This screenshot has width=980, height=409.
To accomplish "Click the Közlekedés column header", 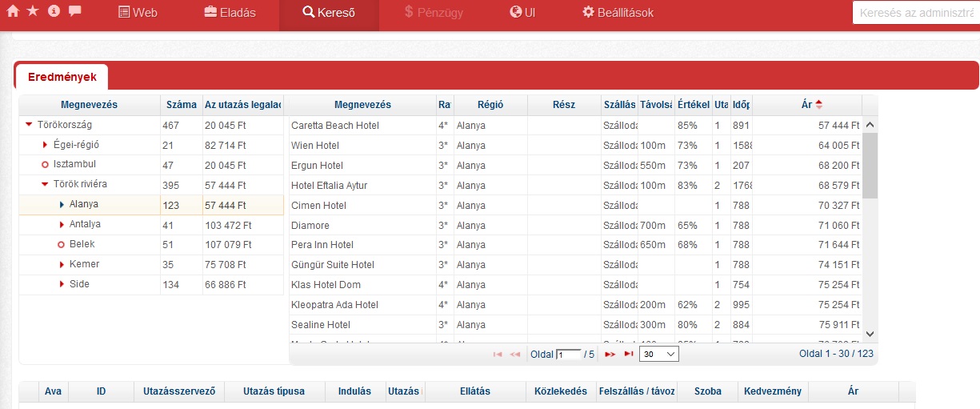I will pyautogui.click(x=561, y=391).
